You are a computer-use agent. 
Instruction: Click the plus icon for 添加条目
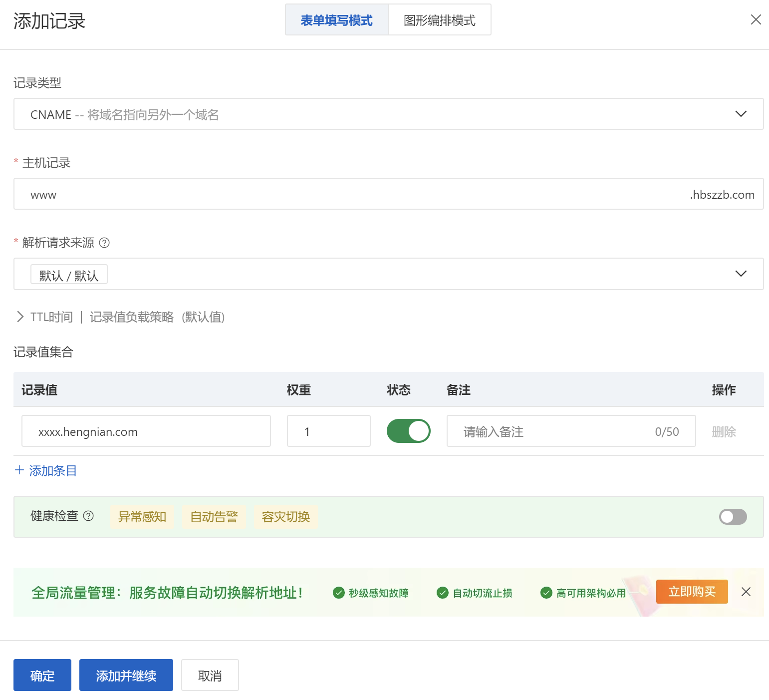point(19,470)
